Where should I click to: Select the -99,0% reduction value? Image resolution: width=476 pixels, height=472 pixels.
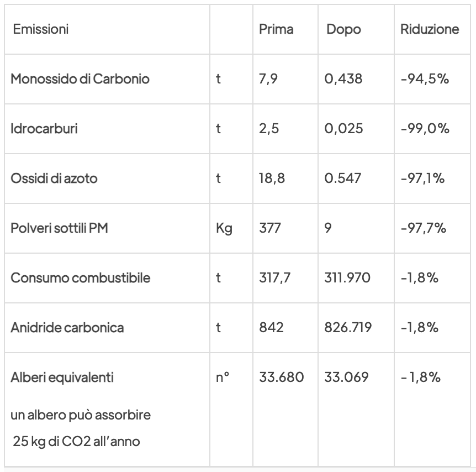coord(425,129)
